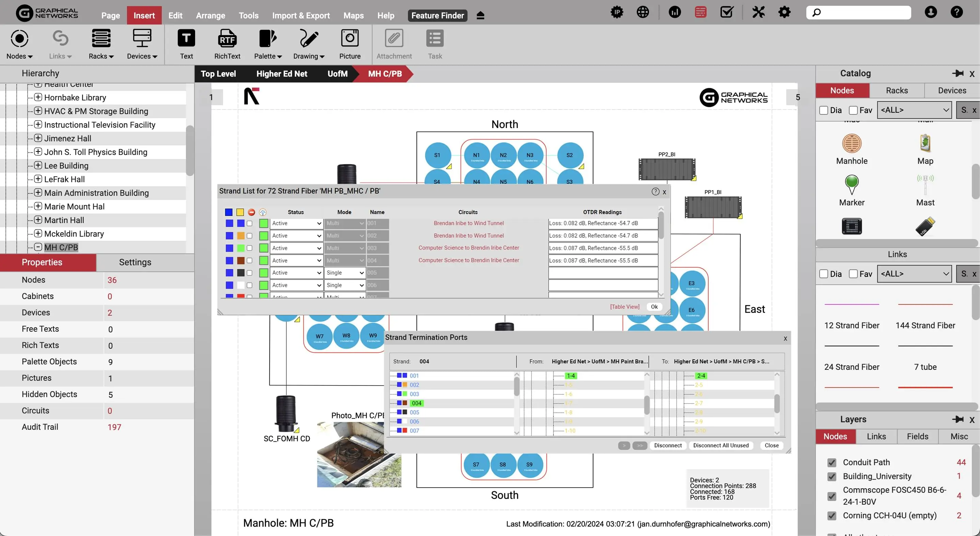Screen dimensions: 980x536
Task: Click the Disconnect button
Action: point(668,445)
